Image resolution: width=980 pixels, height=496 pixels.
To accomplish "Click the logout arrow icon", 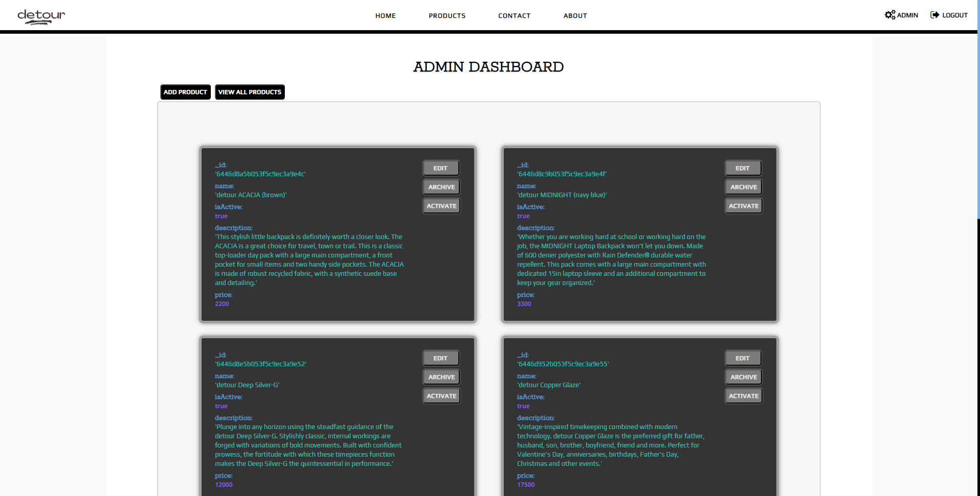I will (935, 15).
